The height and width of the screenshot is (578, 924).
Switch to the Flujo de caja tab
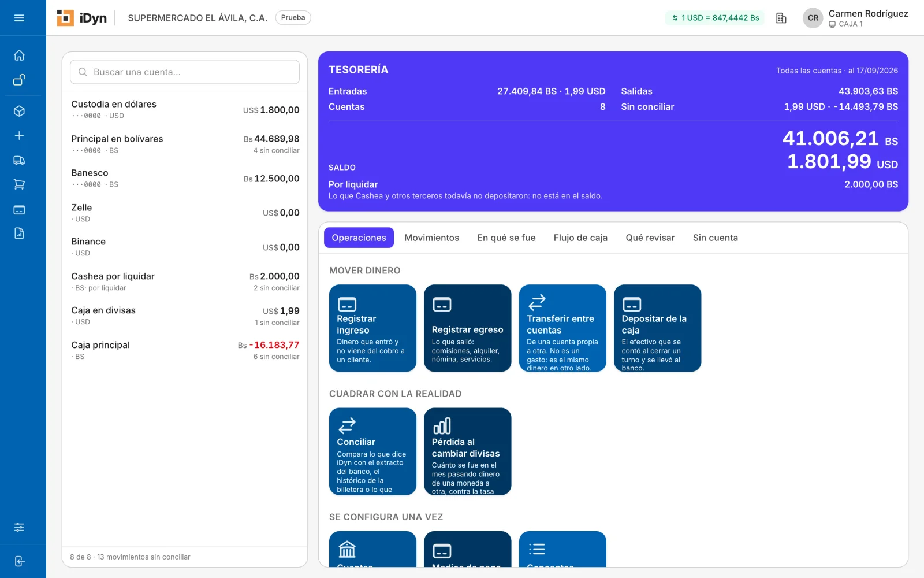click(580, 238)
